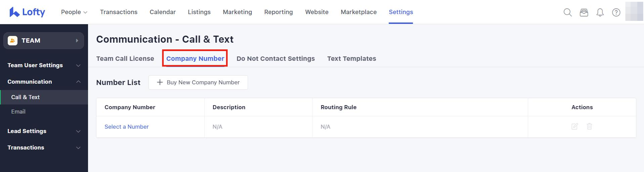Expand the Transactions sidebar section
The image size is (644, 172).
point(44,147)
